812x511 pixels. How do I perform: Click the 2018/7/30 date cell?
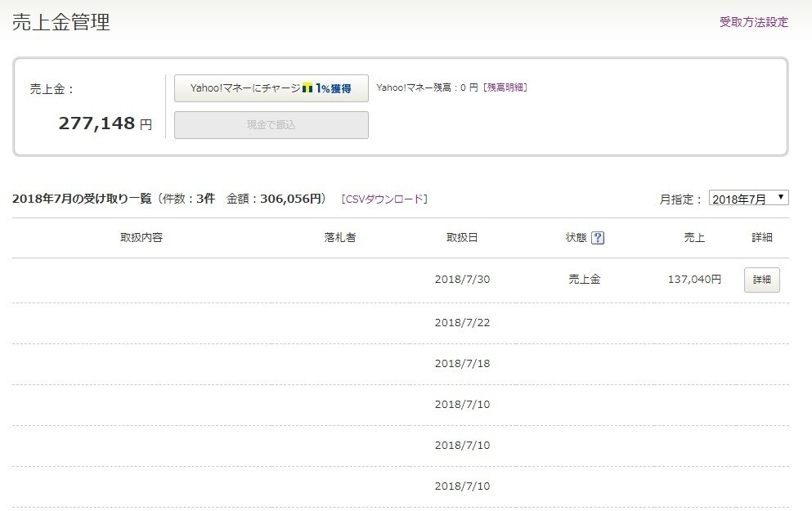click(x=463, y=279)
